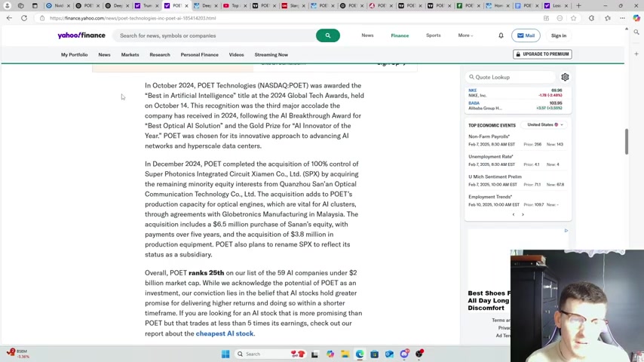
Task: Open a new browser tab
Action: coord(578,6)
